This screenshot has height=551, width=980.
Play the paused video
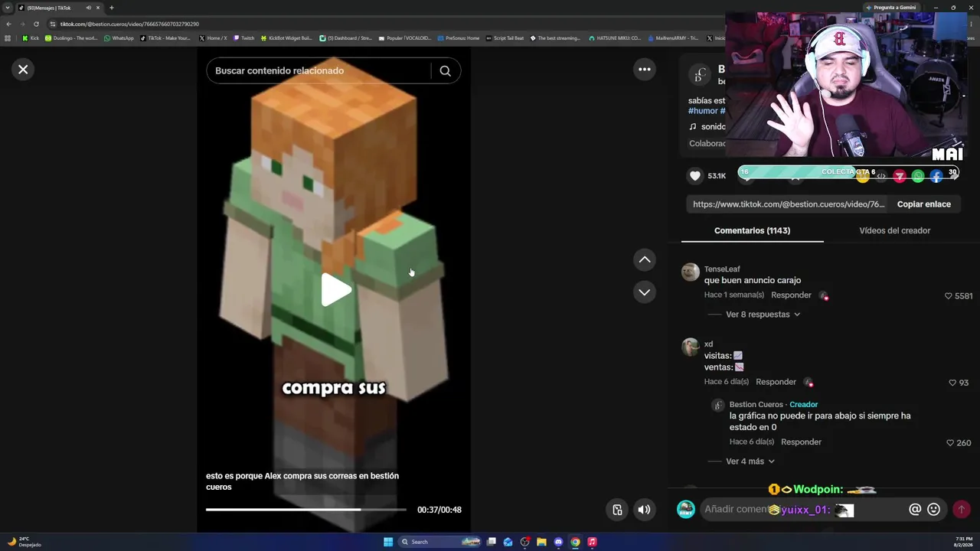click(x=335, y=290)
